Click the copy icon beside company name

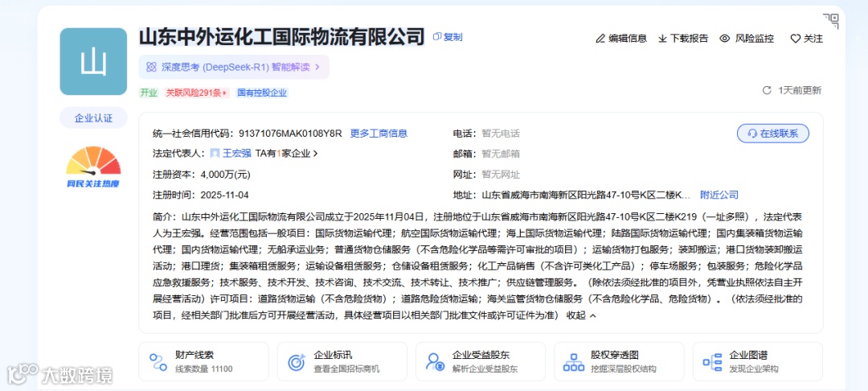coord(436,36)
